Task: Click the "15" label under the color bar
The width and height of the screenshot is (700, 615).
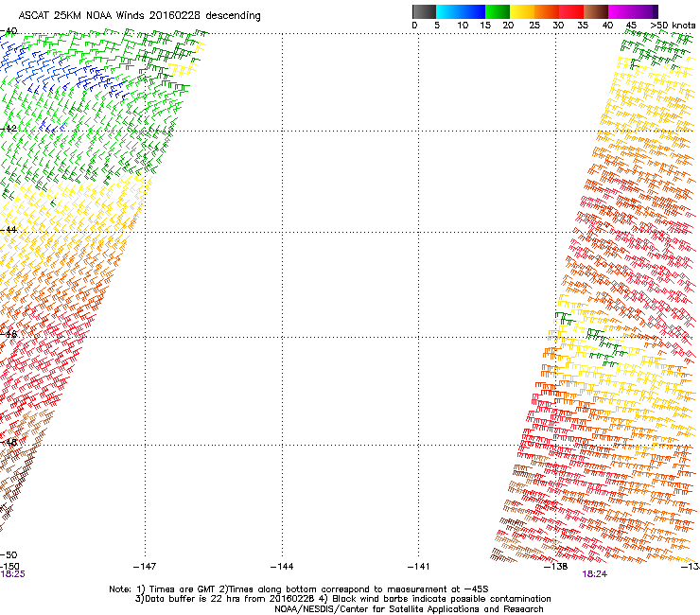Action: coord(485,25)
